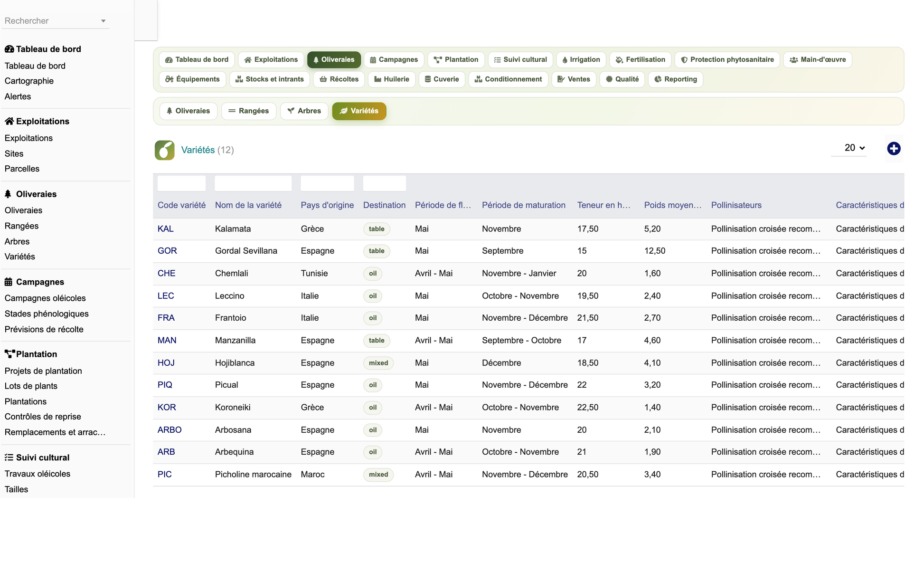Open the Fertilisation module tab
The image size is (924, 572).
pos(641,60)
